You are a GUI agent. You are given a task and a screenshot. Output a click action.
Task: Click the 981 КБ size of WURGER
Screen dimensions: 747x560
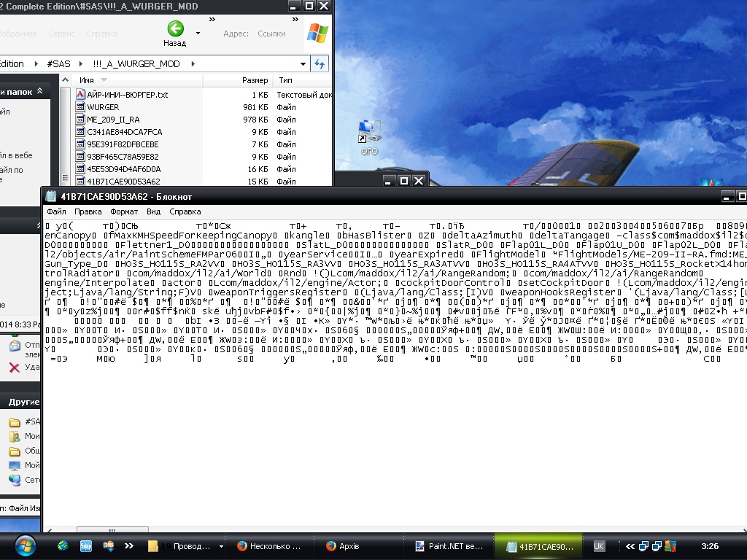[x=255, y=107]
